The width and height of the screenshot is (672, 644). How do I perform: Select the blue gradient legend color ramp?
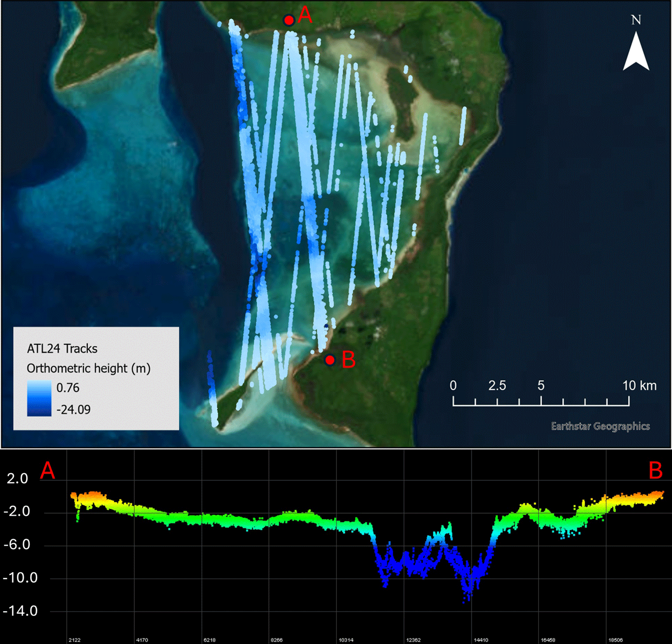[39, 398]
